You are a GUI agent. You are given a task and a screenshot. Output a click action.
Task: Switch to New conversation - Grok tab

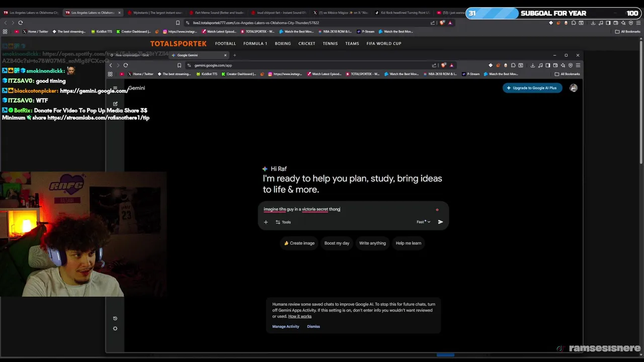pyautogui.click(x=137, y=55)
